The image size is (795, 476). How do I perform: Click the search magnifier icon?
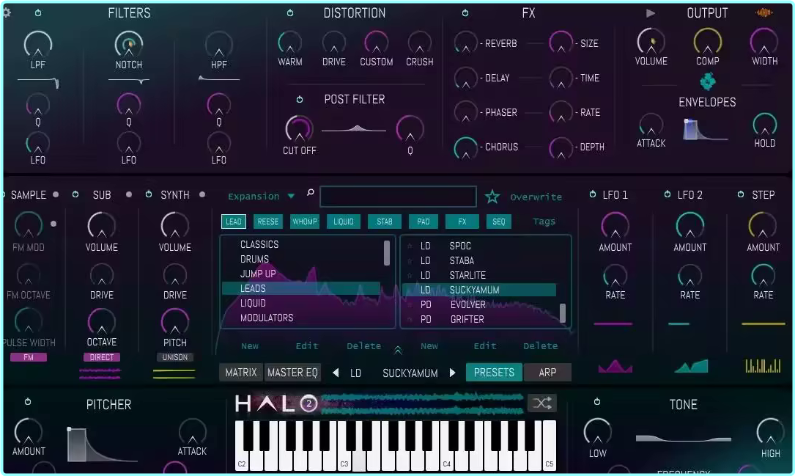(x=310, y=193)
